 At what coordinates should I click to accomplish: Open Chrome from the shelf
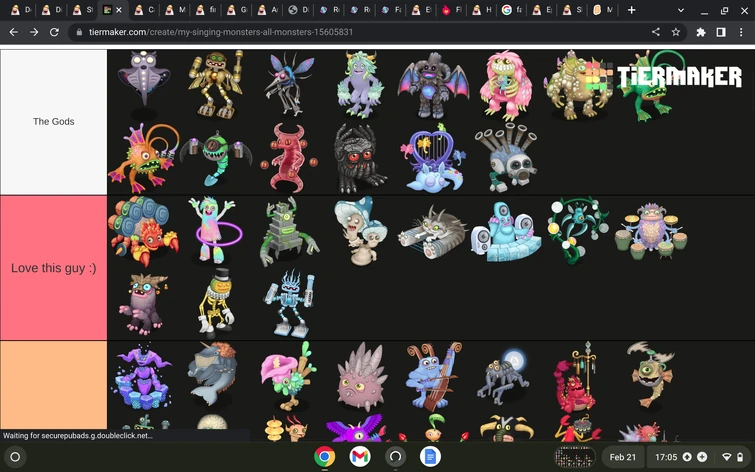click(x=325, y=457)
